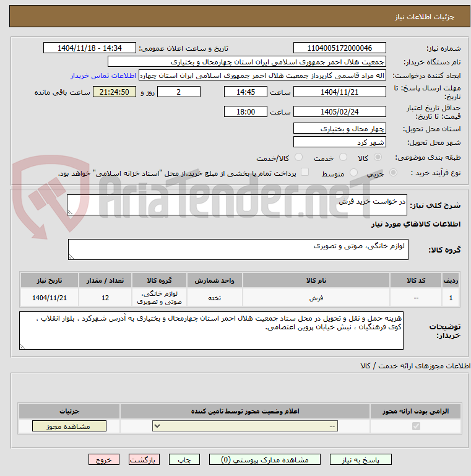This screenshot has width=471, height=476.
Task: Click the لوازم خانگی، صوتی و تصویری table cell
Action: (159, 298)
